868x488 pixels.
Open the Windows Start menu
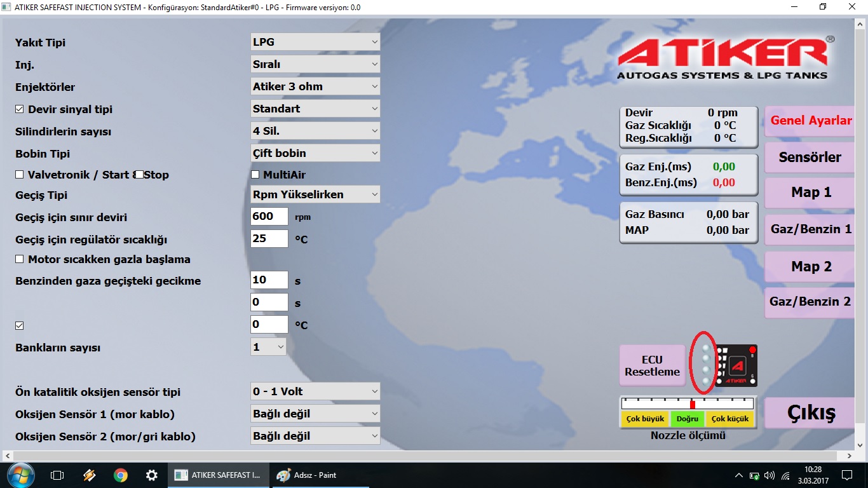21,474
